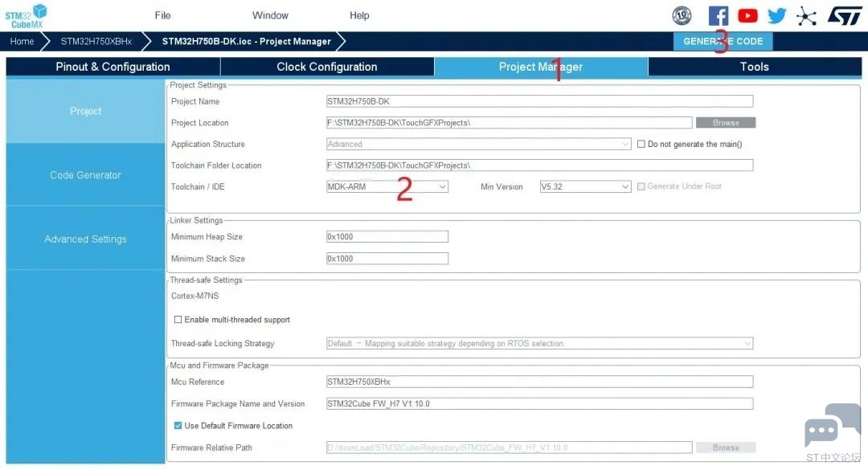Open the Facebook icon link
The image size is (868, 470).
pyautogui.click(x=718, y=15)
